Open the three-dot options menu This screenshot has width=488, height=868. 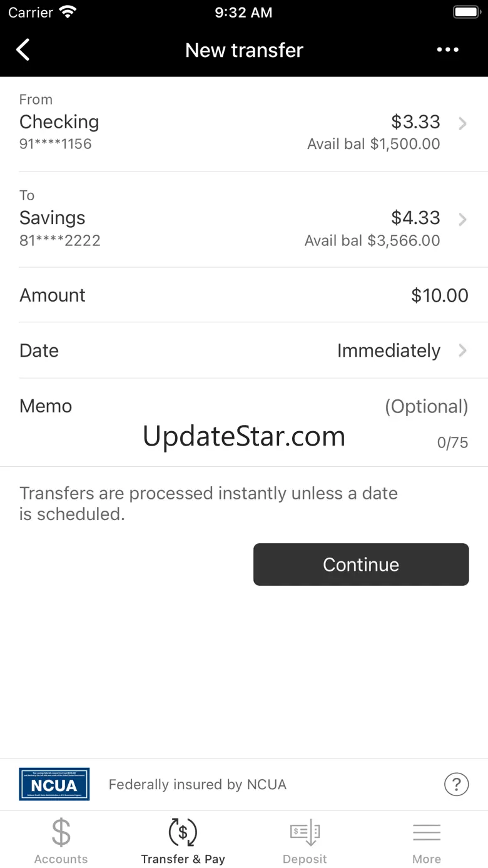(448, 50)
